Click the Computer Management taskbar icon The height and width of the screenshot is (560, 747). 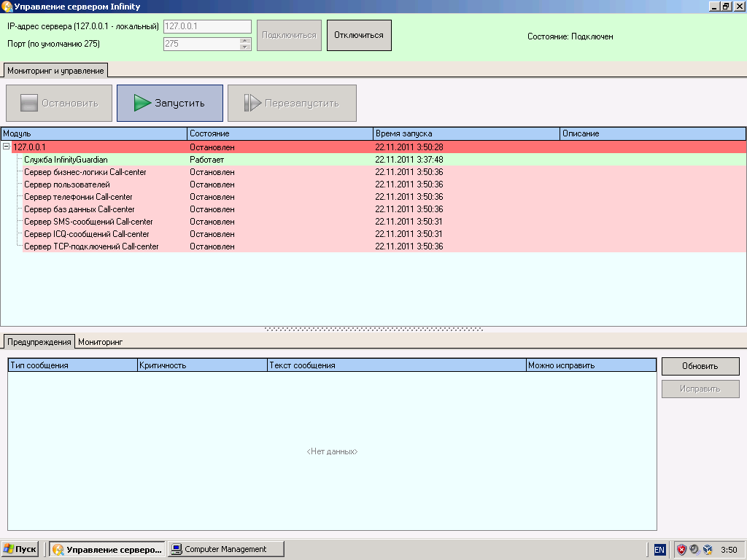[177, 549]
